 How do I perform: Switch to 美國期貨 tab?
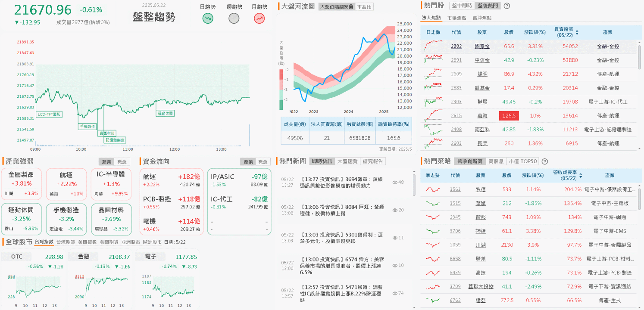(x=109, y=242)
